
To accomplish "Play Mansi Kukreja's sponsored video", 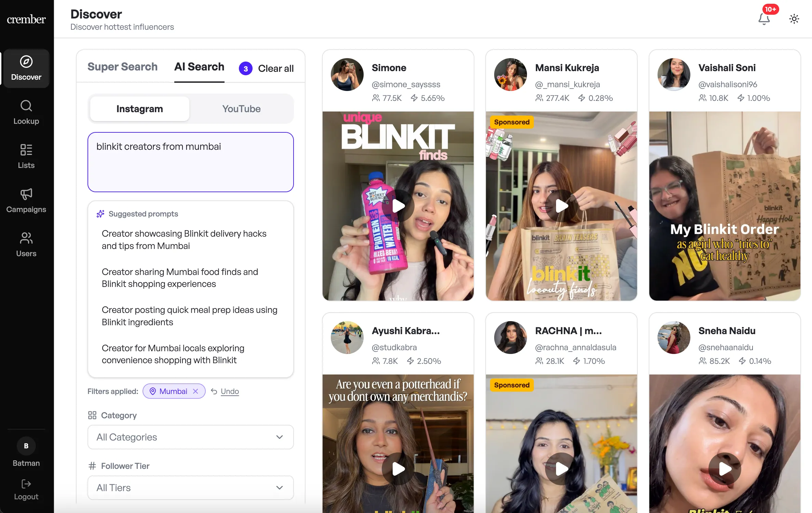I will coord(561,206).
